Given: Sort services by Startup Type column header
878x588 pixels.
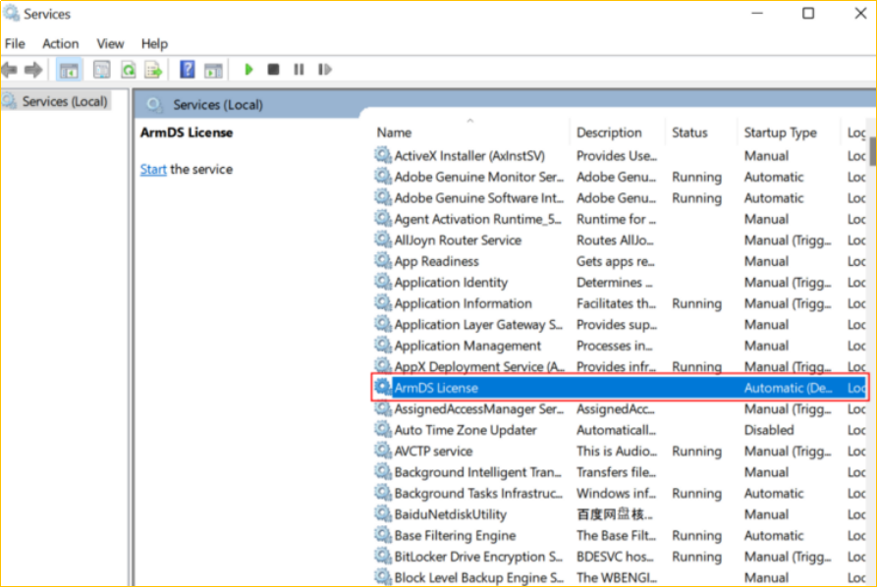Looking at the screenshot, I should [x=780, y=133].
